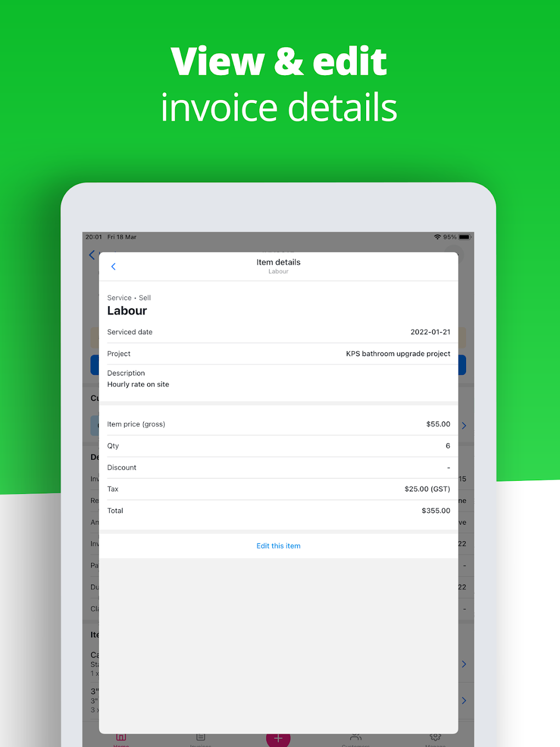Expand the bottom item row chevron behind the sheet
Screen dimensions: 560x747
pos(464,700)
